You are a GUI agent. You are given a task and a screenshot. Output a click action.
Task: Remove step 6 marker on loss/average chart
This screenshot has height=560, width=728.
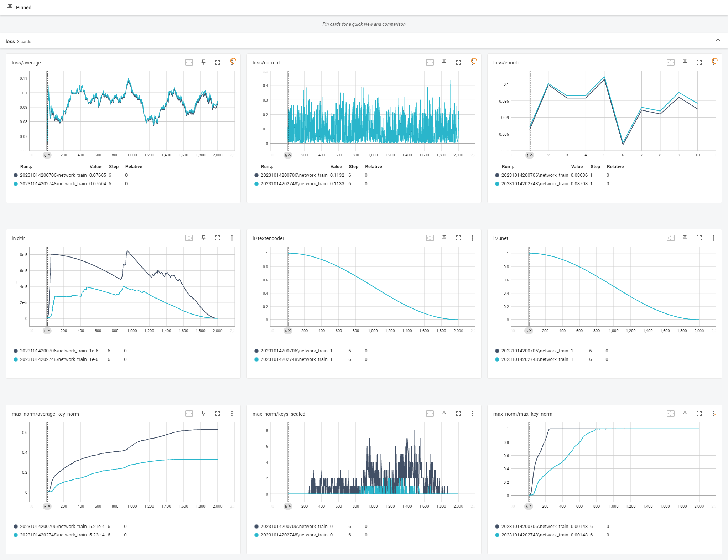coord(49,155)
